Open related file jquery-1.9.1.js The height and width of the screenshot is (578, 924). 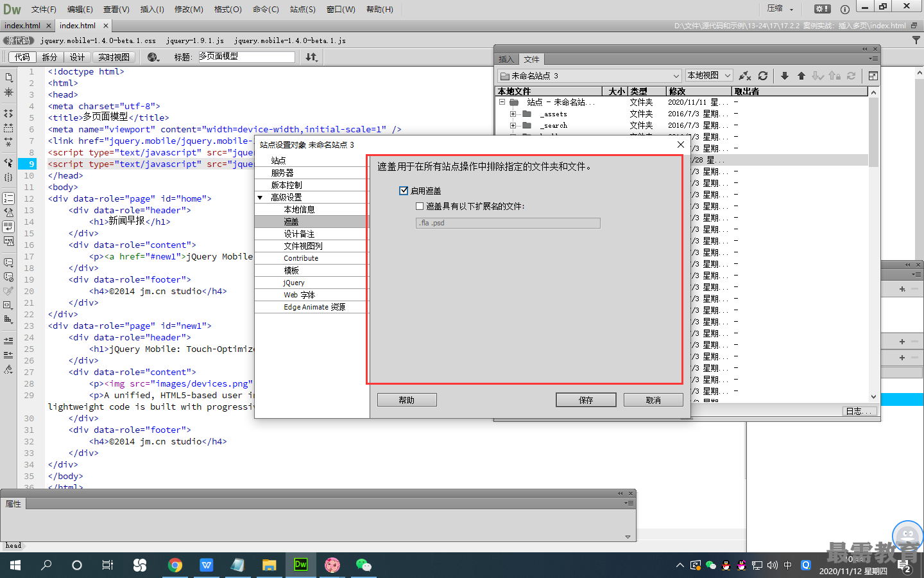click(195, 40)
